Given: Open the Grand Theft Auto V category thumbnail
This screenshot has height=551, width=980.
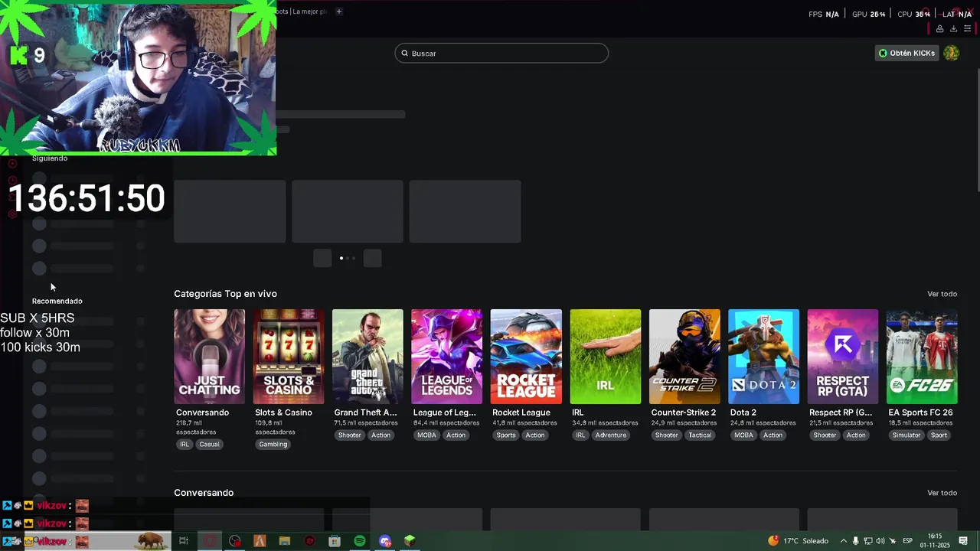Looking at the screenshot, I should click(x=367, y=357).
